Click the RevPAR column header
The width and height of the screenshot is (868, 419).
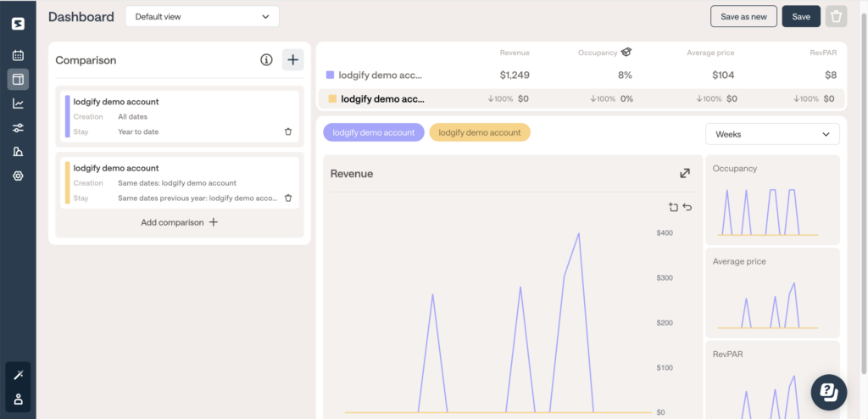823,53
